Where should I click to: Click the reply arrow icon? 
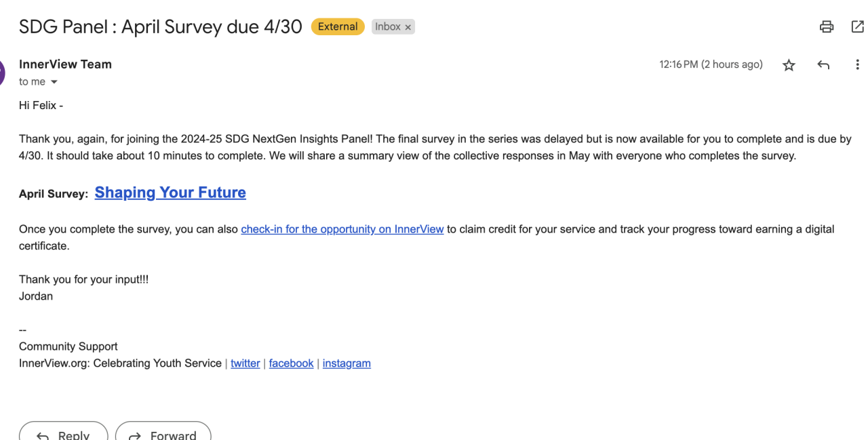click(823, 65)
